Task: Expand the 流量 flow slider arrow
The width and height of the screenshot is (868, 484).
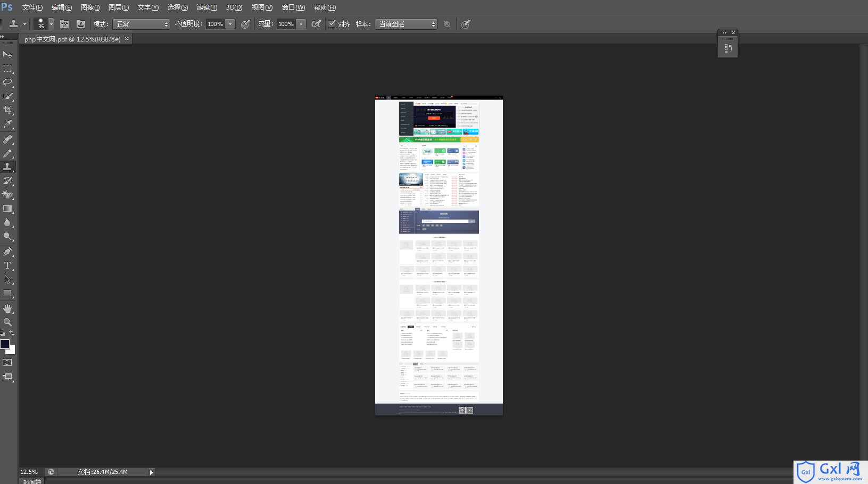Action: 301,24
